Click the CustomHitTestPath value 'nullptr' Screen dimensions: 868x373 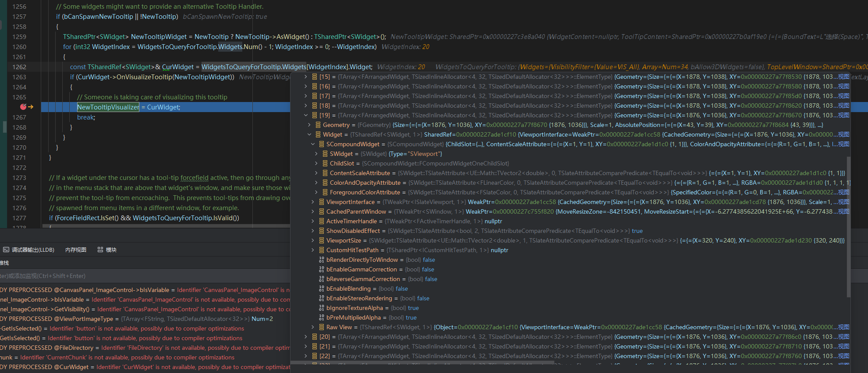coord(500,250)
